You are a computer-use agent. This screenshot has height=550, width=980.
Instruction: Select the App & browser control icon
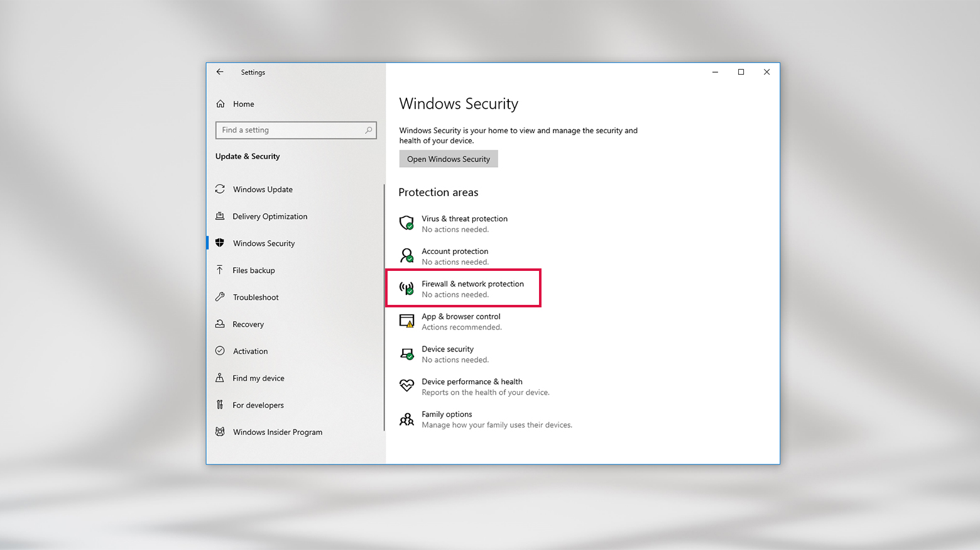407,321
